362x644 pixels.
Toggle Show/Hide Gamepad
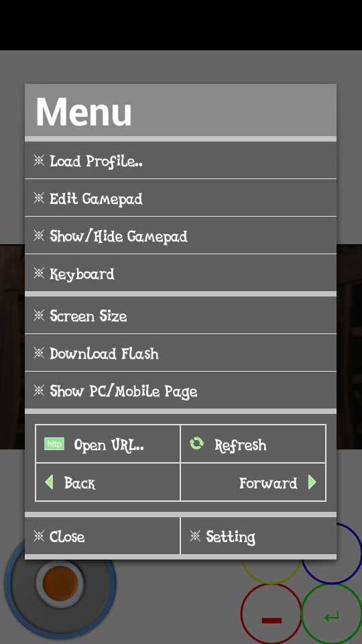[180, 235]
